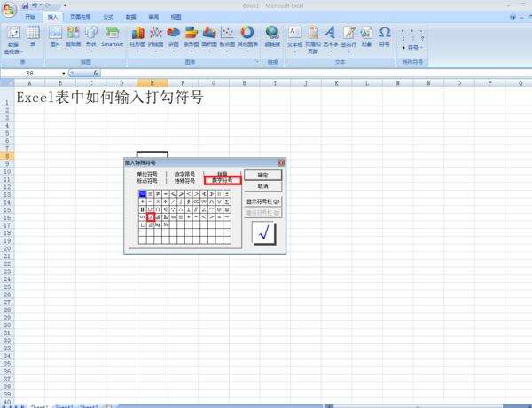Insert a Hyperlink (超链接)
This screenshot has width=532, height=408.
pyautogui.click(x=272, y=36)
